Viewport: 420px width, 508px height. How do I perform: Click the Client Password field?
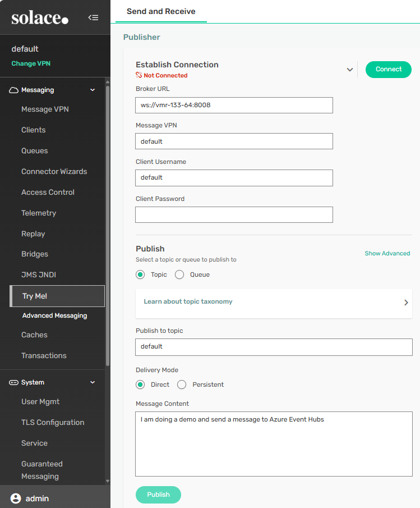[x=234, y=214]
